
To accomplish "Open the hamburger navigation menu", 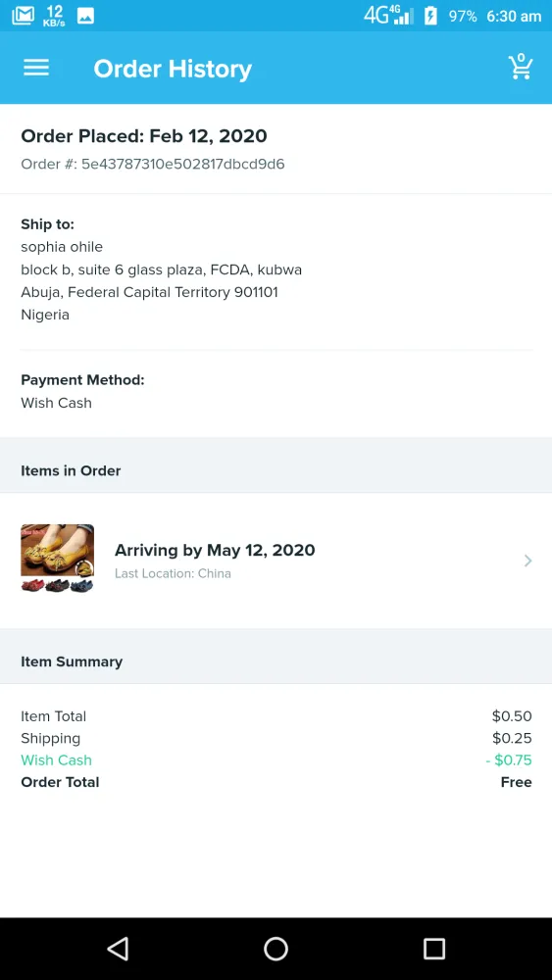I will tap(36, 68).
